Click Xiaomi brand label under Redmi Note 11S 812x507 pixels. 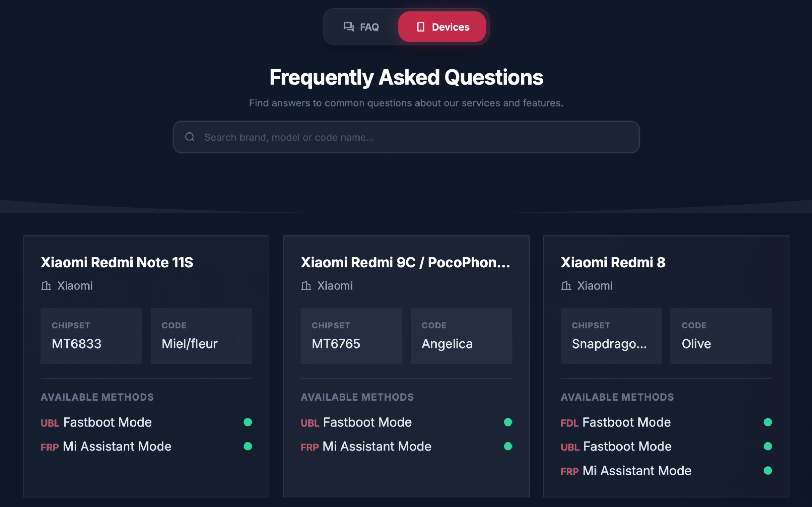coord(75,285)
